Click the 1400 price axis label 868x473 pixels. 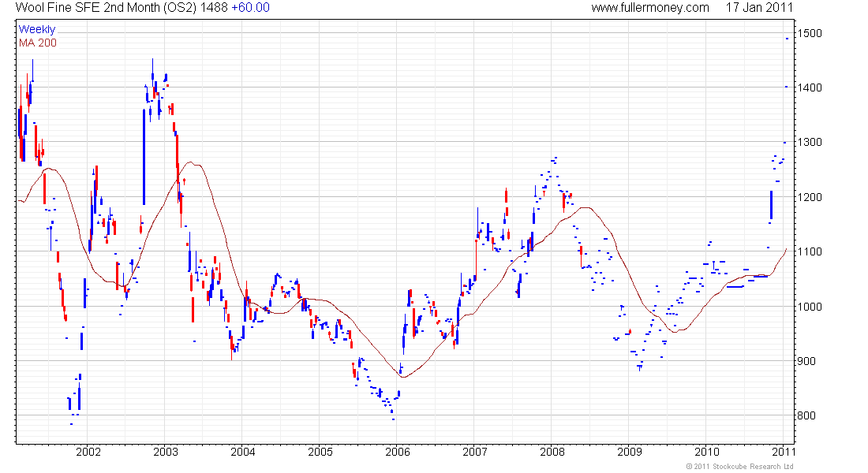pos(810,88)
